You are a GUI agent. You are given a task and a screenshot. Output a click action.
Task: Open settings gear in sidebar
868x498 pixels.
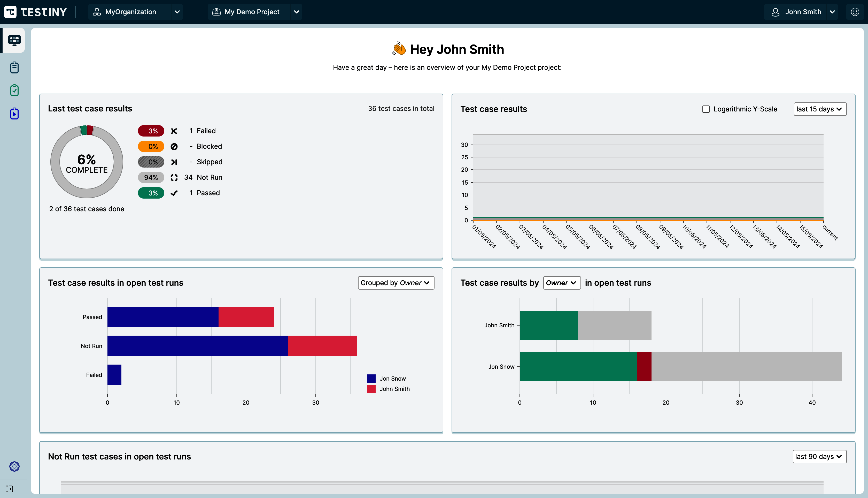[x=14, y=466]
